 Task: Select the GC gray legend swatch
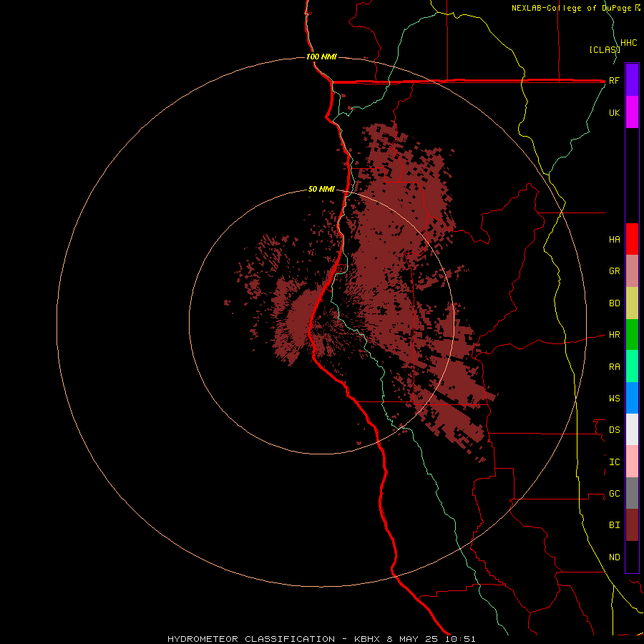632,493
